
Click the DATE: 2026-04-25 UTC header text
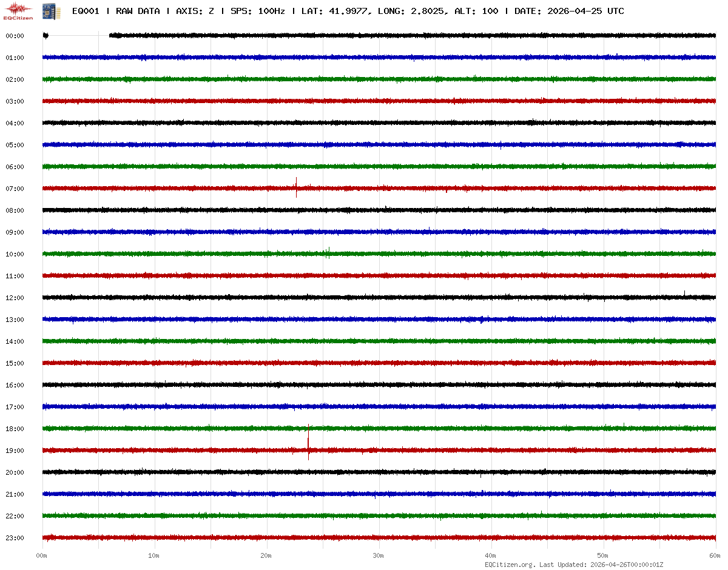coord(569,11)
